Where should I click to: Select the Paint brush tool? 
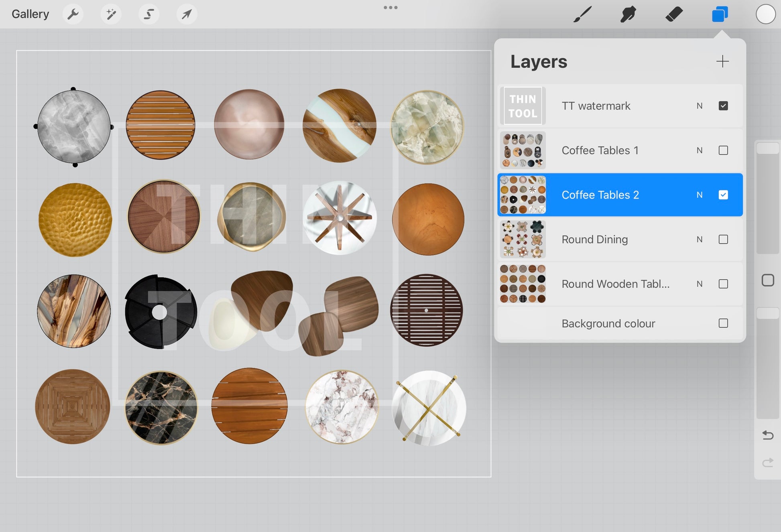click(x=582, y=14)
